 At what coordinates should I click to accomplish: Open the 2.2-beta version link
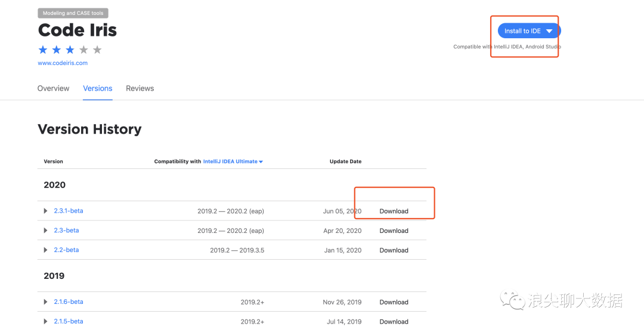point(67,250)
